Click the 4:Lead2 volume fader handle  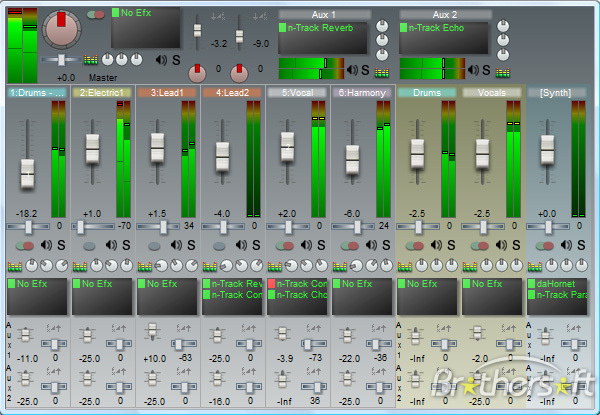pos(223,157)
